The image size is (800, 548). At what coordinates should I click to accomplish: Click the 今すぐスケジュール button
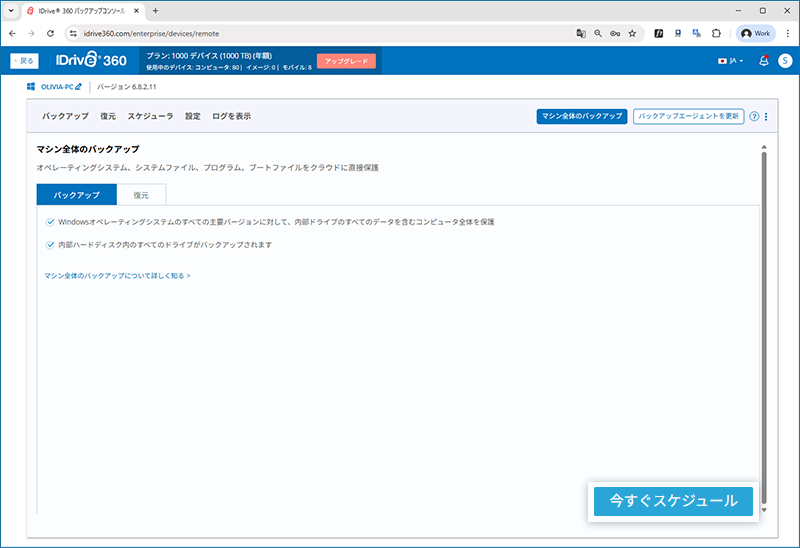point(672,501)
